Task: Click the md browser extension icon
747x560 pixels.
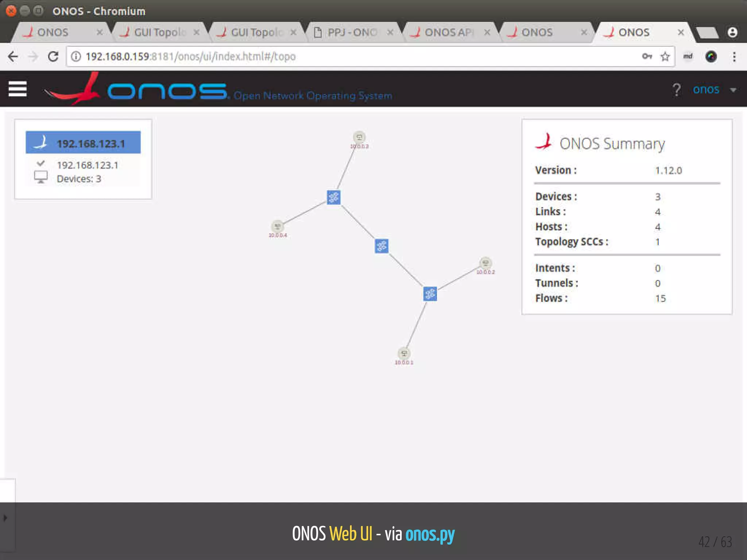Action: [688, 56]
